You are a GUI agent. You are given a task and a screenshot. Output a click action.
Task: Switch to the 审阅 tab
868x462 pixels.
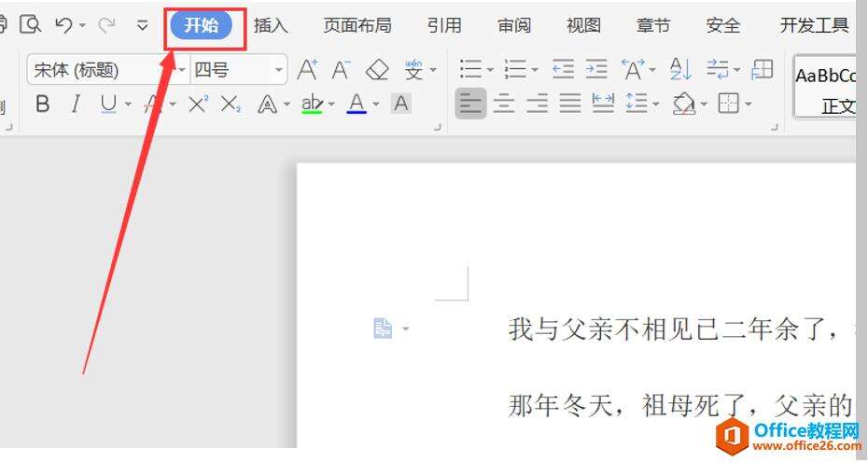[x=513, y=25]
